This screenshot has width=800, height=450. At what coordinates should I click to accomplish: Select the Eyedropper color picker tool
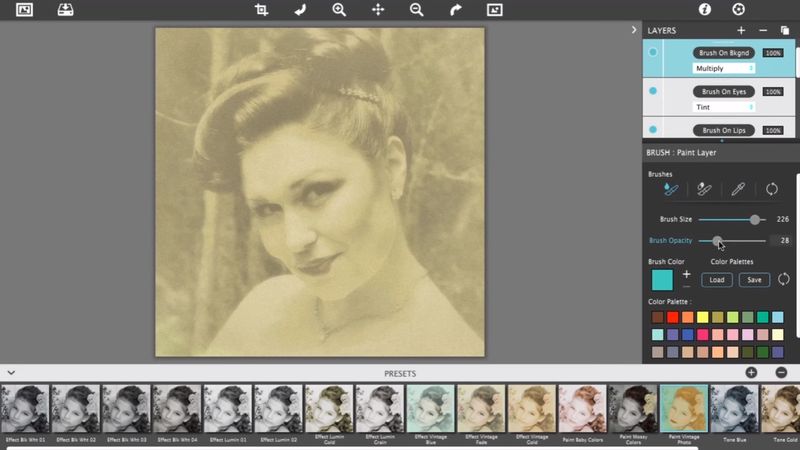738,189
